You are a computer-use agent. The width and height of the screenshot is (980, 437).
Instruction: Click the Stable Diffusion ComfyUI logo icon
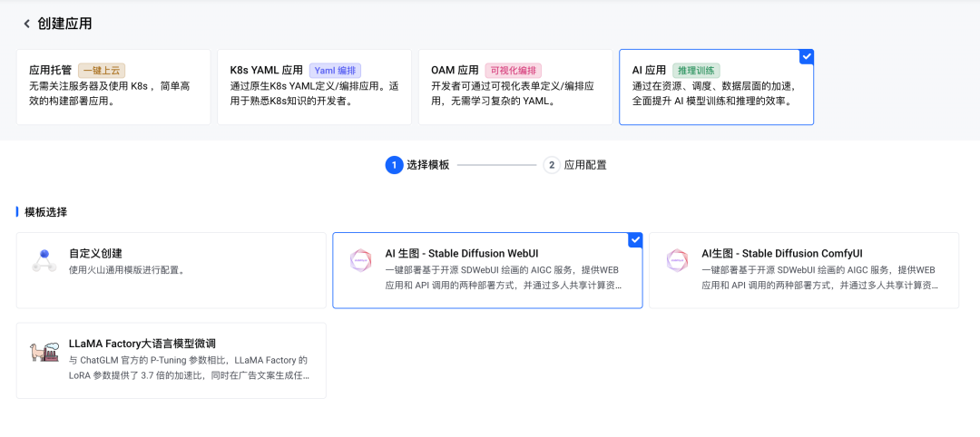click(x=677, y=261)
